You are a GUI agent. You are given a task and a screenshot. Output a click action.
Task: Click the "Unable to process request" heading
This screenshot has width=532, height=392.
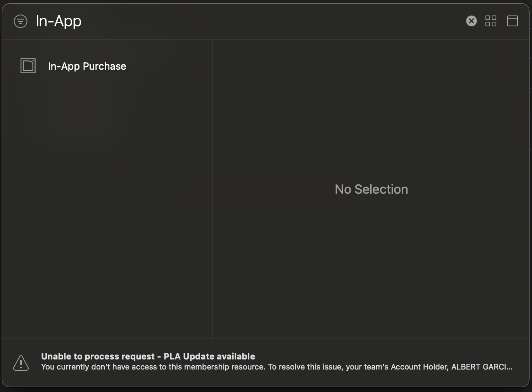click(x=98, y=356)
